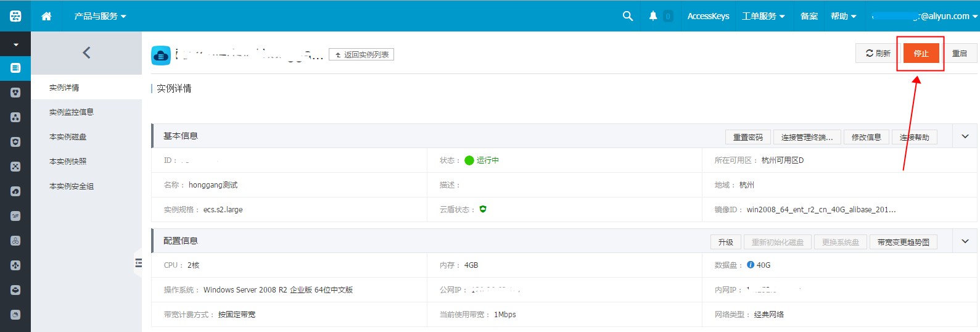This screenshot has width=980, height=332.
Task: Expand the 工单服务 dropdown
Action: tap(763, 16)
